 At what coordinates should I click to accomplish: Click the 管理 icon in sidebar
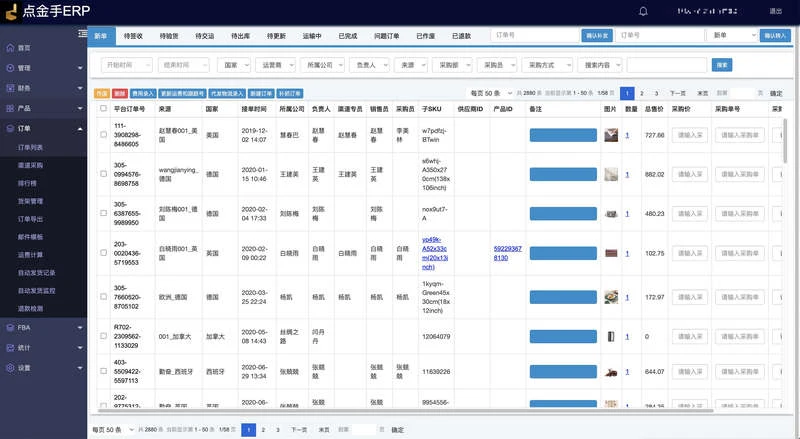coord(10,68)
